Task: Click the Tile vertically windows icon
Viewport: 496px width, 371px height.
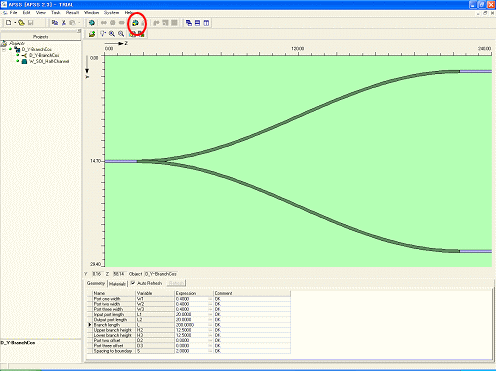Action: pos(206,23)
